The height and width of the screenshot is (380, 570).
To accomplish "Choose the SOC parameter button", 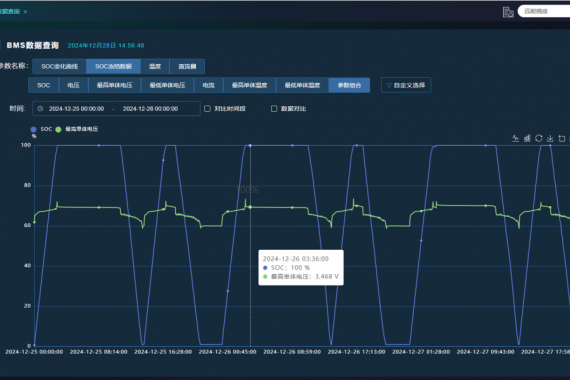I will (x=43, y=85).
